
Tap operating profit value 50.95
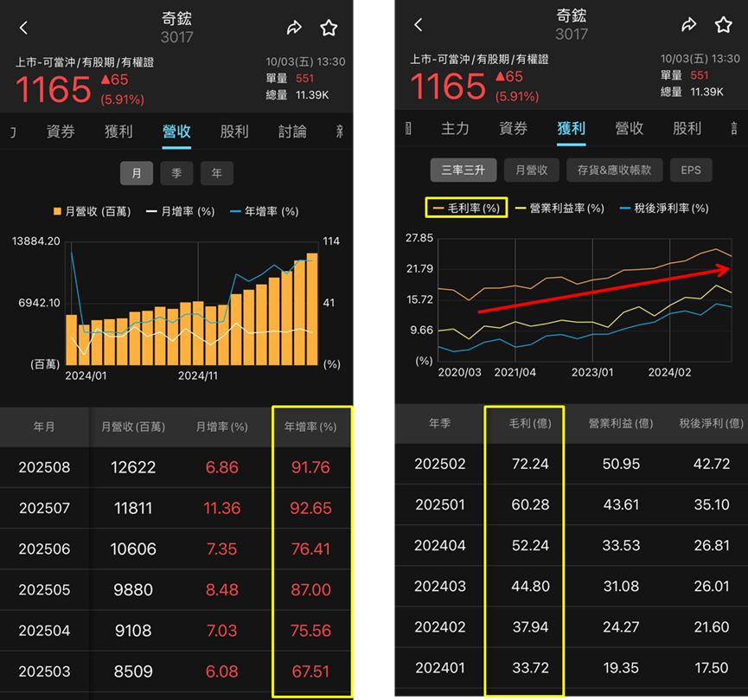click(x=621, y=464)
